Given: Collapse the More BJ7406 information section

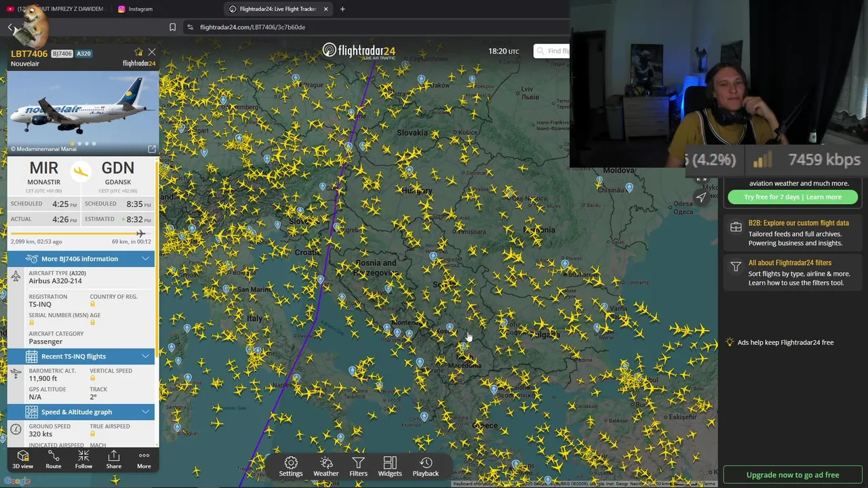Looking at the screenshot, I should point(146,259).
